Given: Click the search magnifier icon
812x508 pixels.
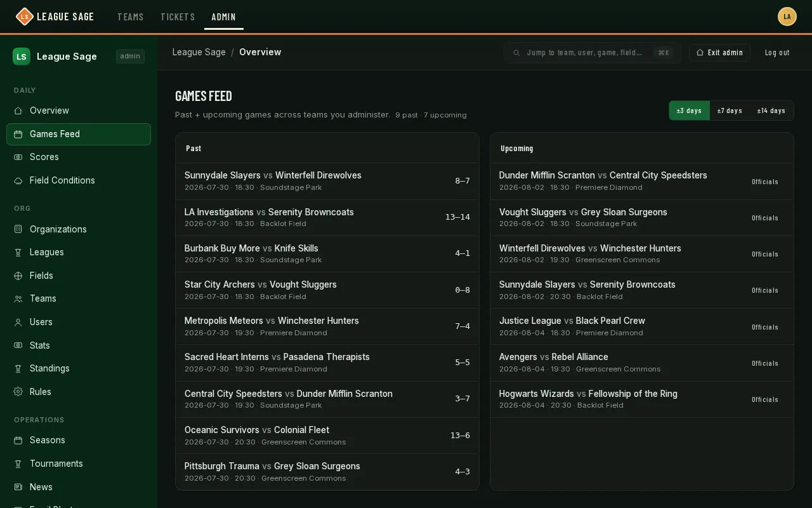Looking at the screenshot, I should coord(516,53).
